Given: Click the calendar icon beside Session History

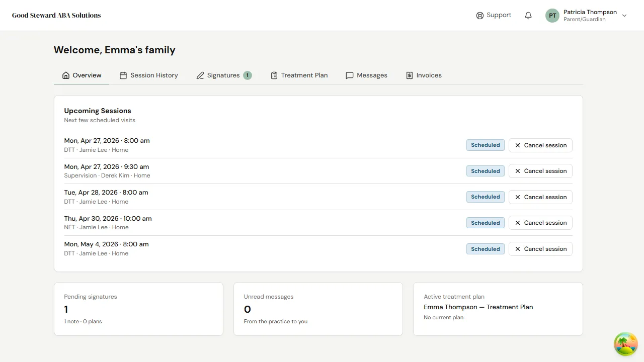Looking at the screenshot, I should 123,75.
